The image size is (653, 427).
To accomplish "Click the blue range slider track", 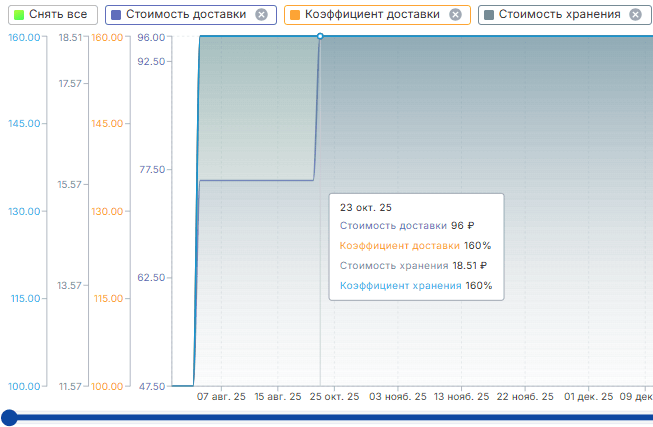I will point(333,417).
